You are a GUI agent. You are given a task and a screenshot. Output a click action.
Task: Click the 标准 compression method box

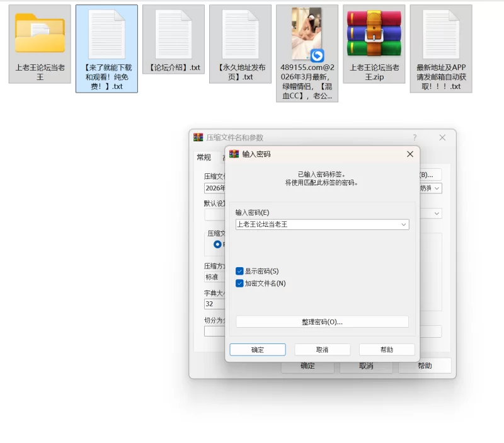click(215, 277)
